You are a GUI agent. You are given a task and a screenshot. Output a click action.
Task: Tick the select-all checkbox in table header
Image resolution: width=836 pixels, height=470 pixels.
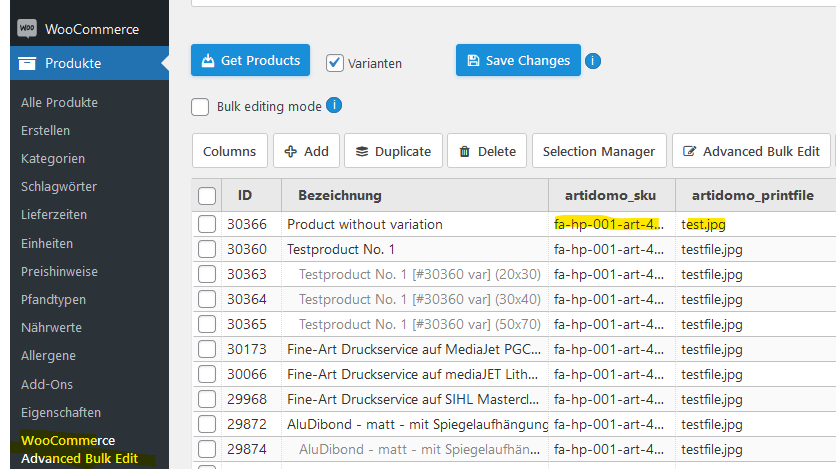[x=207, y=196]
